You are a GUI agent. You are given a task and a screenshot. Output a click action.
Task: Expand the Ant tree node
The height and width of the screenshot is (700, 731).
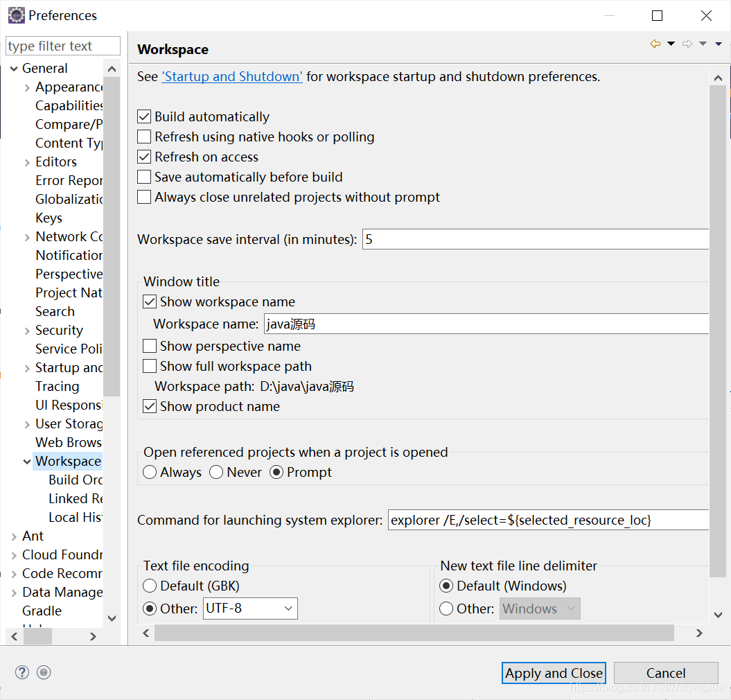(x=14, y=536)
